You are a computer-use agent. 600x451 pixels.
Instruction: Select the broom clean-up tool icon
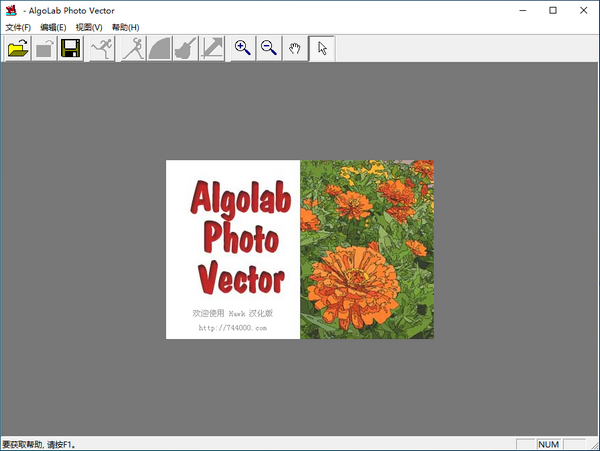point(185,48)
